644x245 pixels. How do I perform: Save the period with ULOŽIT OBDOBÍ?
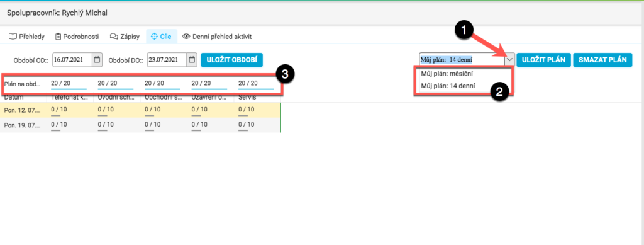point(231,60)
